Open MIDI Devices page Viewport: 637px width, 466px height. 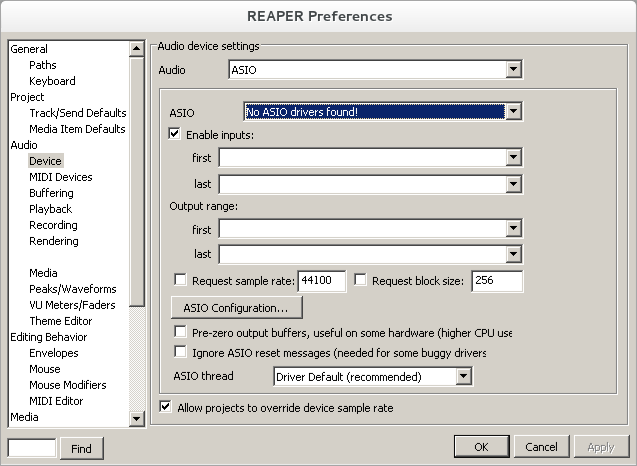tap(61, 177)
